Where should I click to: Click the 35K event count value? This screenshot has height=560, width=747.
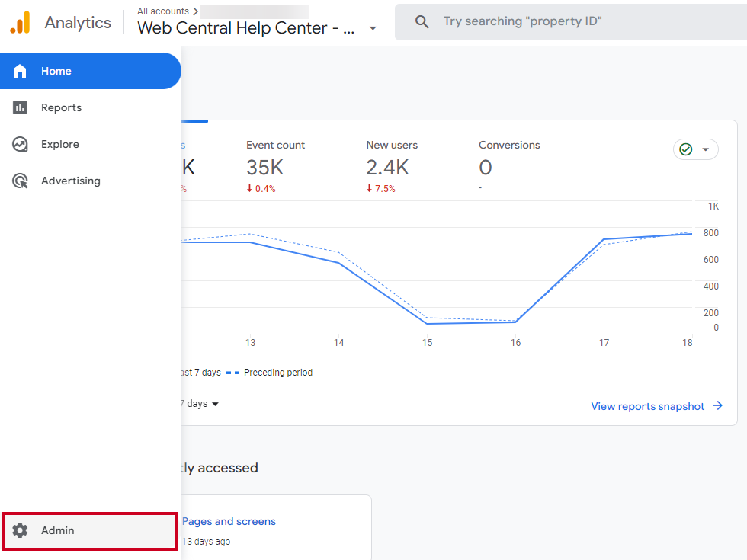click(265, 168)
